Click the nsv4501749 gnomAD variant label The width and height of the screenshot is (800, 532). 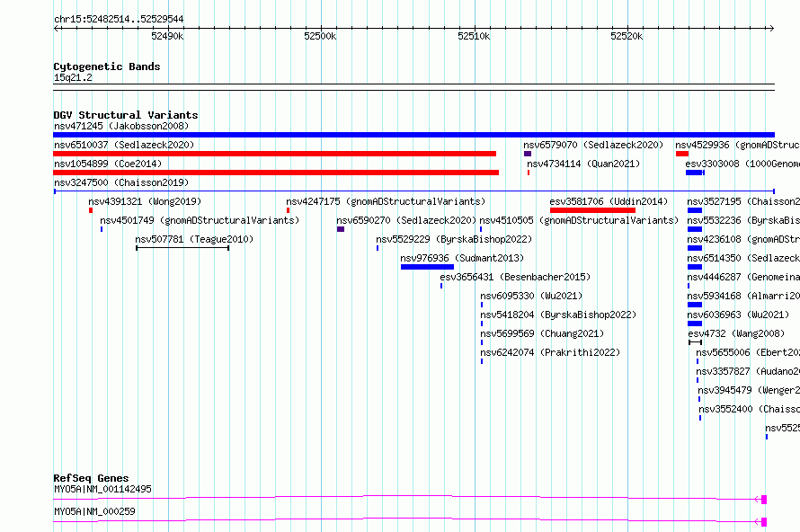point(200,220)
